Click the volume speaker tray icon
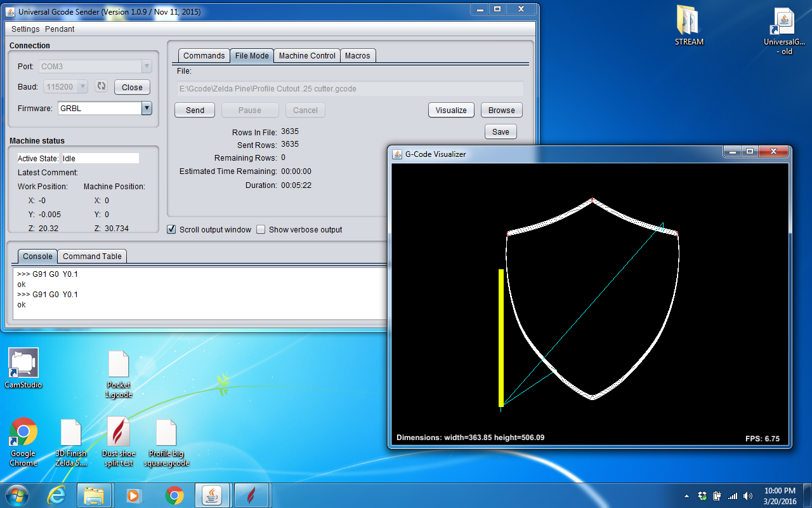This screenshot has width=812, height=508. coord(748,496)
